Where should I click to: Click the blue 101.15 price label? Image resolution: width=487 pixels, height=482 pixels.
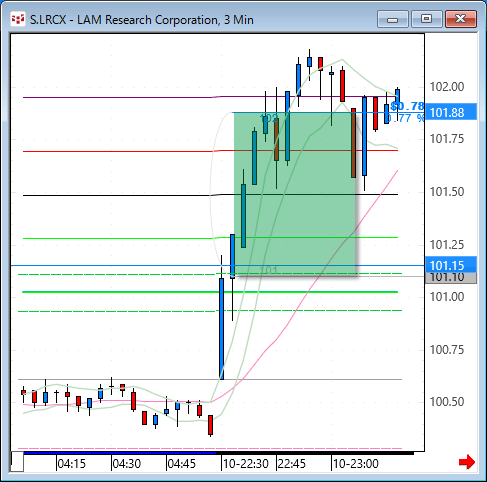click(x=451, y=265)
